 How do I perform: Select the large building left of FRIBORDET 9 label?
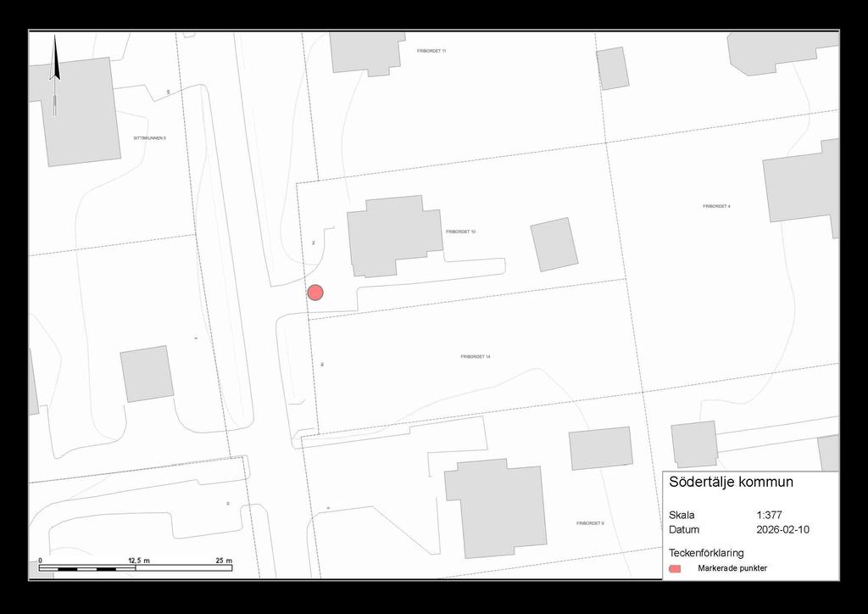(496, 508)
